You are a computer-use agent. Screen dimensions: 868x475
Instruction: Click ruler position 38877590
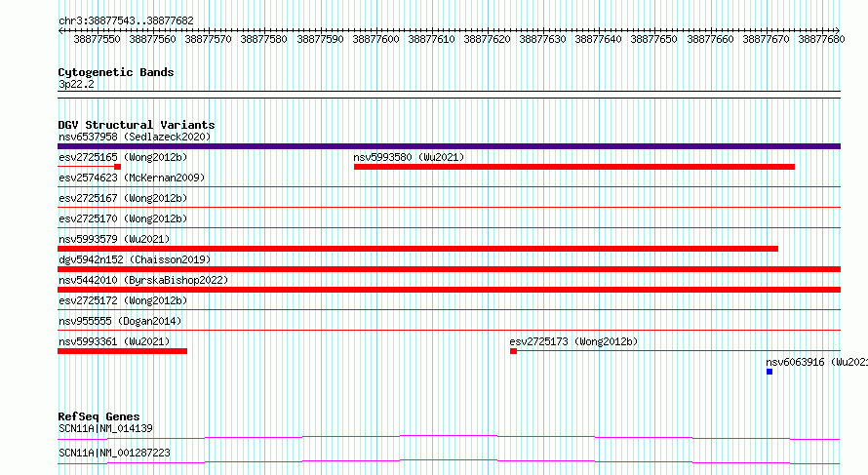pyautogui.click(x=320, y=39)
